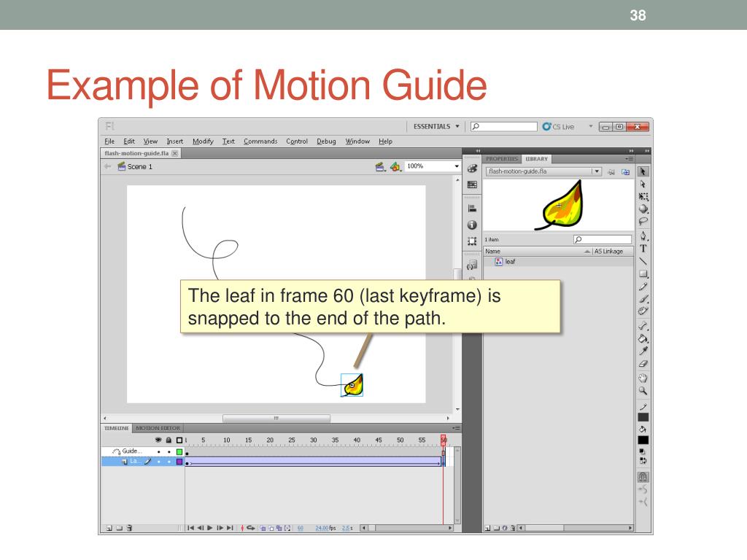Select the Paint Bucket tool
Image resolution: width=747 pixels, height=560 pixels.
(643, 338)
